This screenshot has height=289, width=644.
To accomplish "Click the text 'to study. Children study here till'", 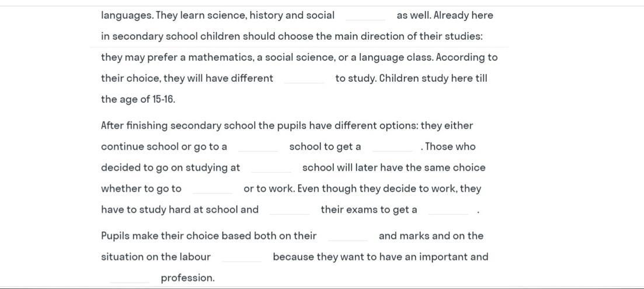I will pyautogui.click(x=411, y=78).
